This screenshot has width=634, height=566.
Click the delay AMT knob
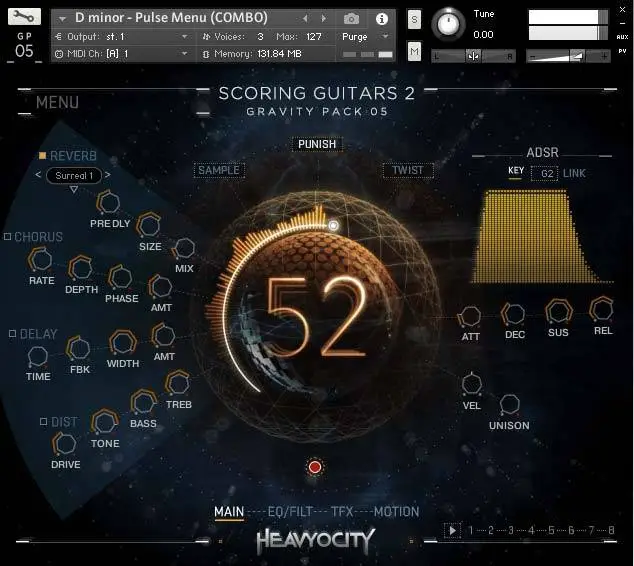click(163, 336)
